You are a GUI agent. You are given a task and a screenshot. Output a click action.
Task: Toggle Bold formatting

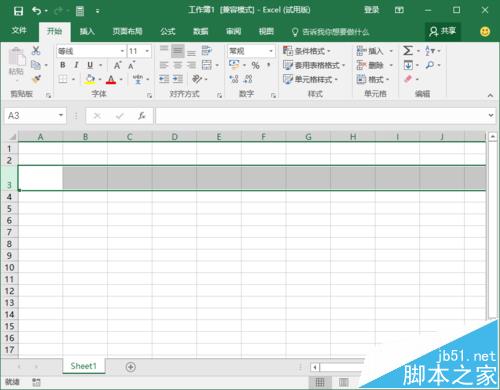pos(63,65)
